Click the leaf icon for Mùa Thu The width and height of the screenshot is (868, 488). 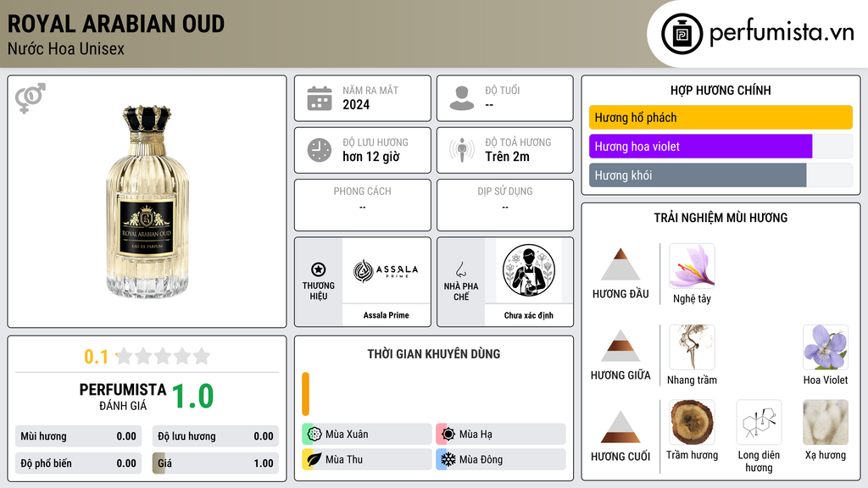314,459
